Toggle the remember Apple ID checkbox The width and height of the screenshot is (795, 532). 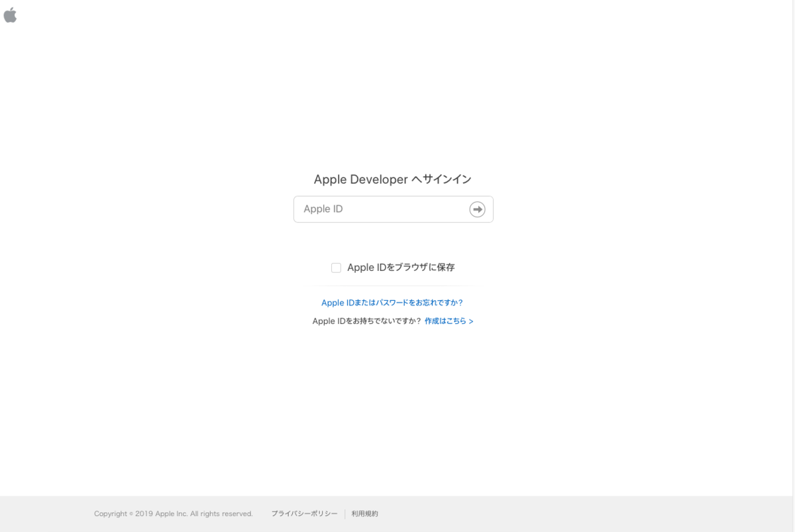tap(336, 268)
